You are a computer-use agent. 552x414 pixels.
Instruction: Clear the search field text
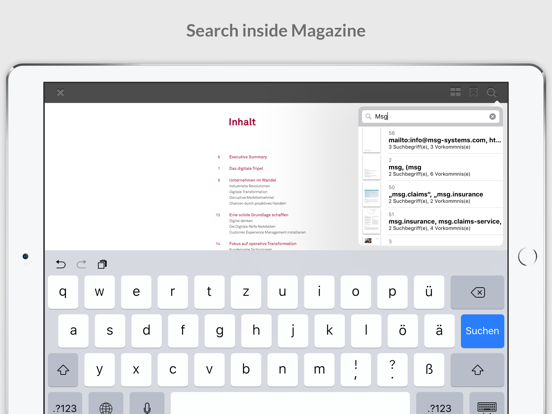click(493, 117)
